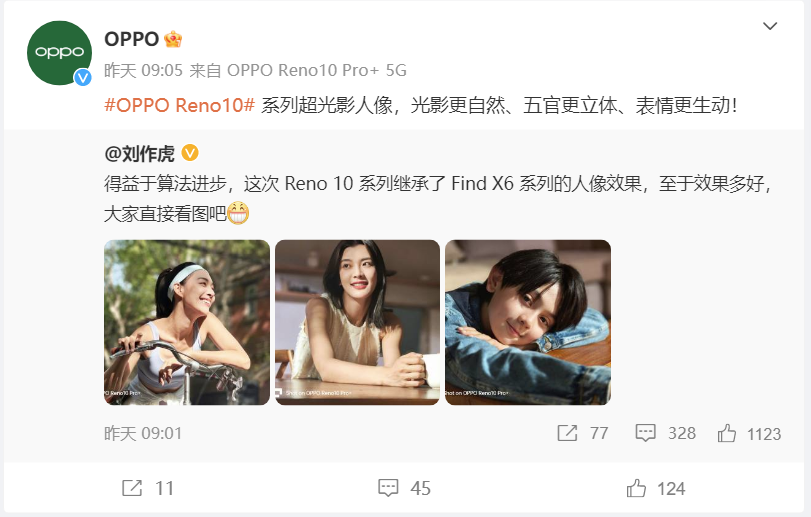Click the orange verified badge next to 刘作虎
The width and height of the screenshot is (811, 517).
point(190,153)
